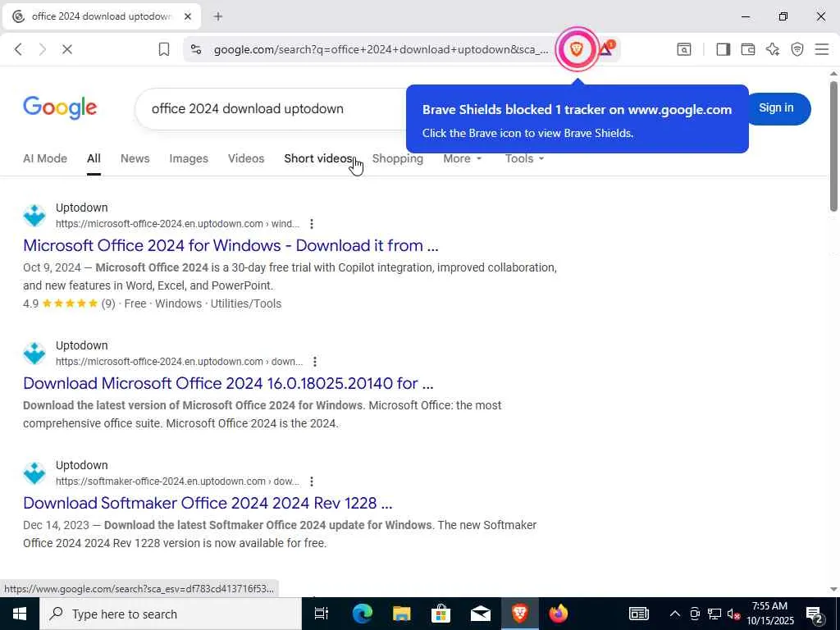This screenshot has width=840, height=630.
Task: Switch to AI Mode tab
Action: coord(45,158)
